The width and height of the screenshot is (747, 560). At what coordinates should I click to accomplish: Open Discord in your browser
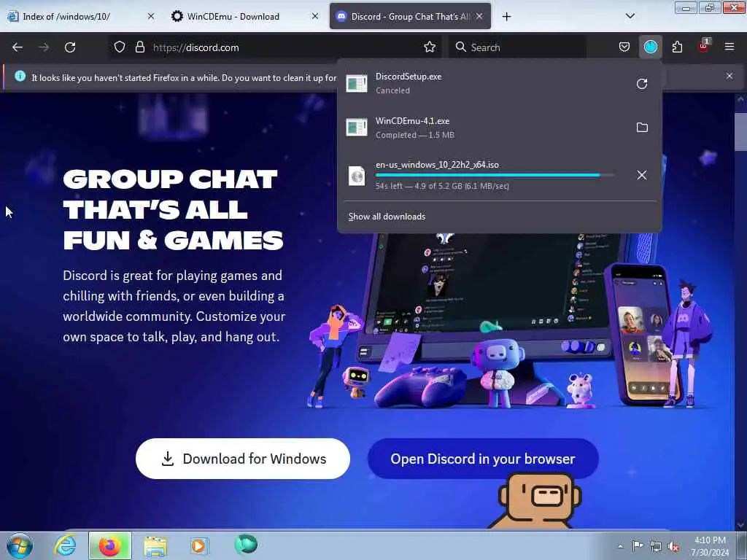pos(483,459)
